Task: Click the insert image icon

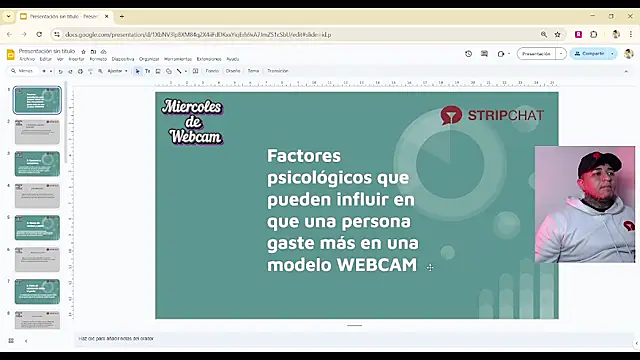Action: click(158, 71)
